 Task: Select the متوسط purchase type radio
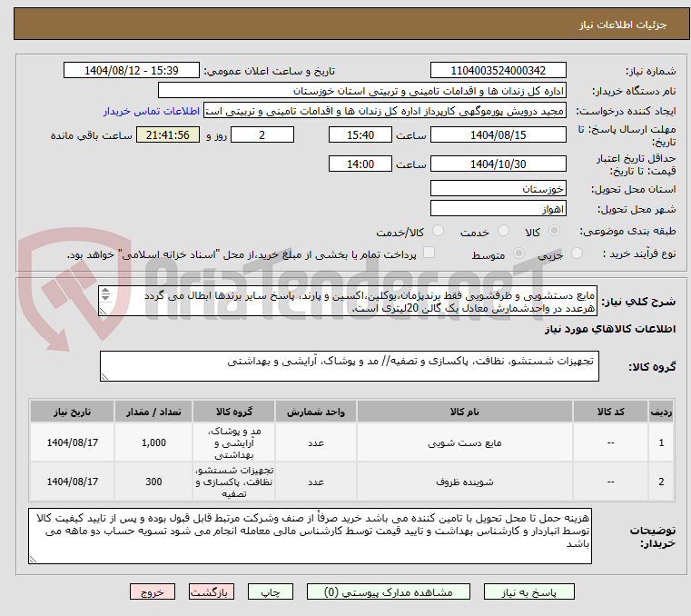tap(519, 253)
